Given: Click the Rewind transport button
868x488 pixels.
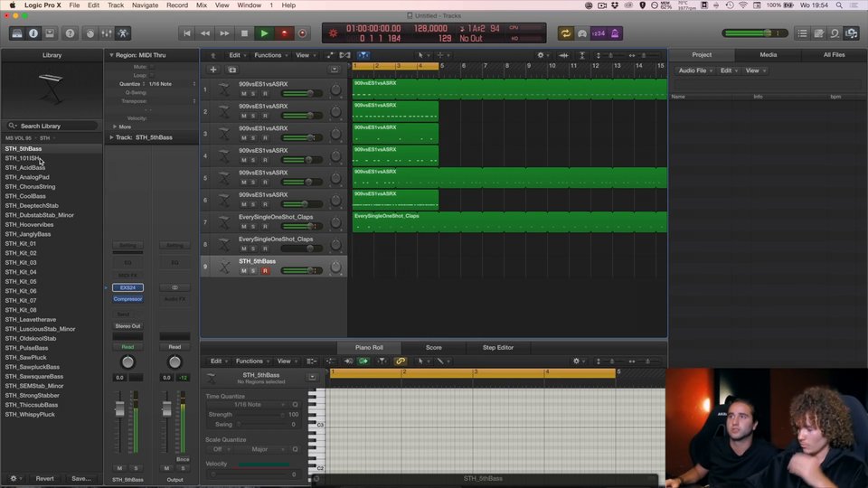Looking at the screenshot, I should tap(205, 33).
